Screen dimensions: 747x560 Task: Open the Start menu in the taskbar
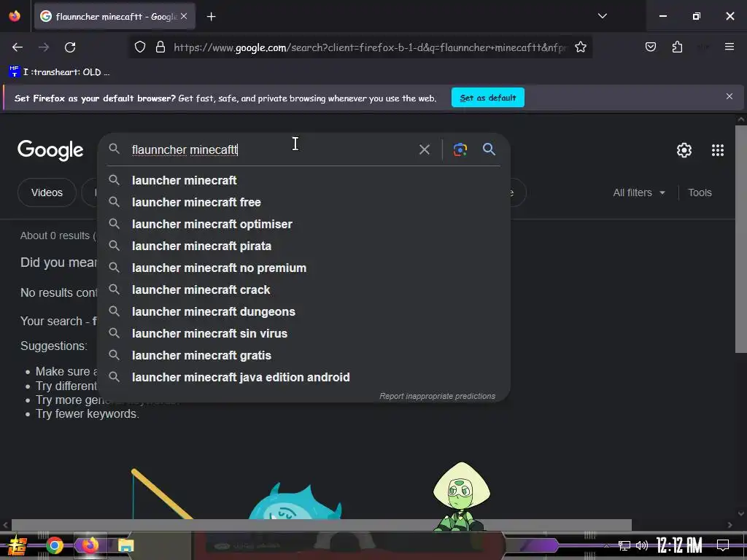(18, 545)
